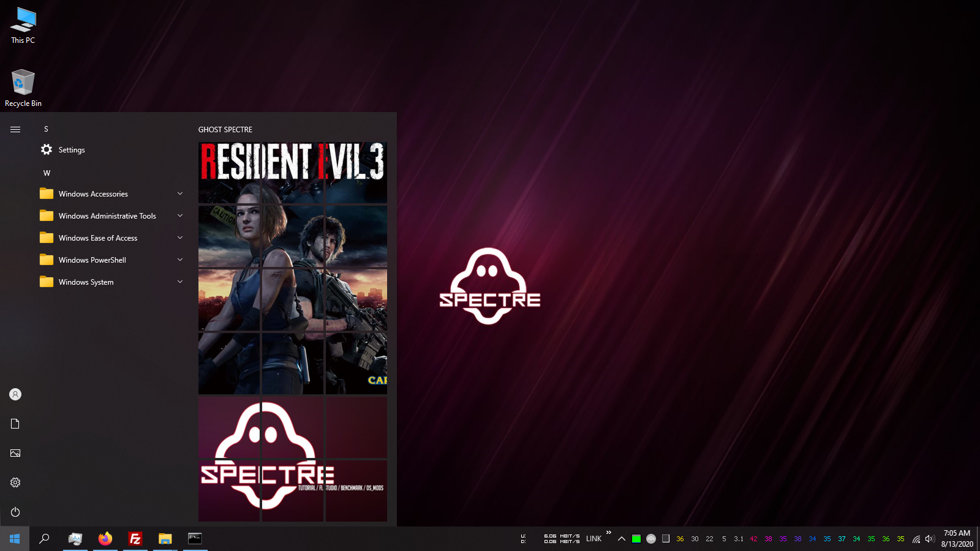Open the system monitor app on taskbar
The height and width of the screenshot is (551, 980).
75,539
